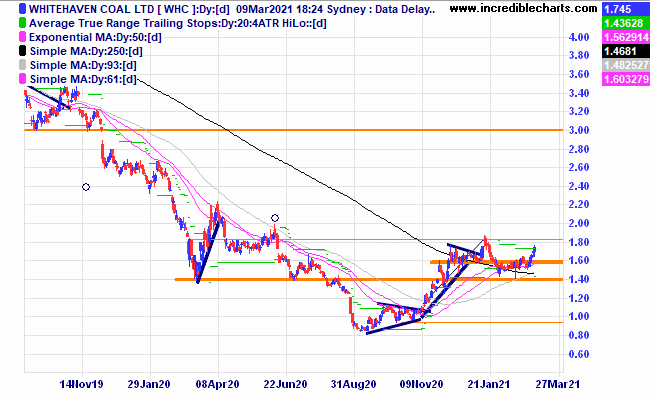Click the 21Jan21 date axis label
The image size is (651, 395).
489,384
